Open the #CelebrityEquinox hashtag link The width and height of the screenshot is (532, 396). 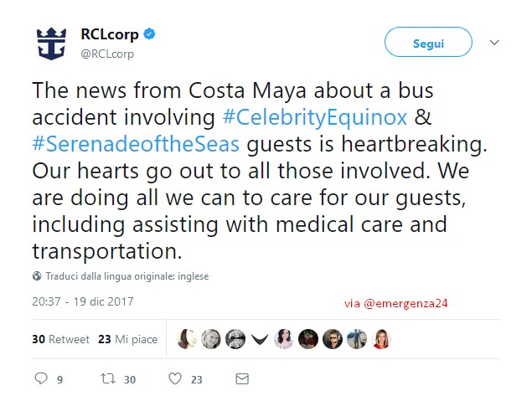(314, 117)
